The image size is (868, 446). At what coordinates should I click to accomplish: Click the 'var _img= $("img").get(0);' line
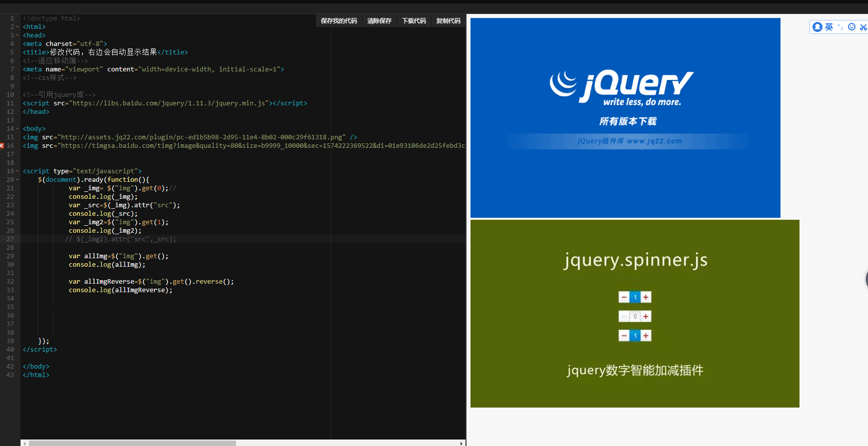point(122,188)
